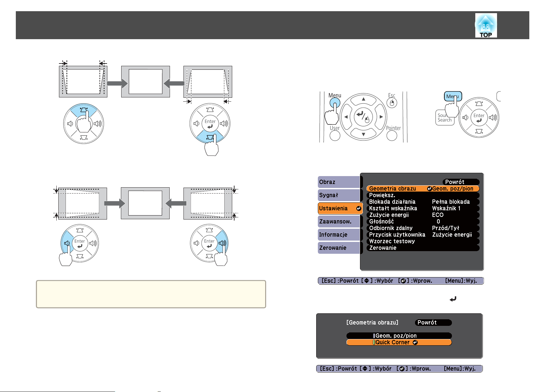The height and width of the screenshot is (392, 555).
Task: Click the highlighted upper keystone button
Action: (84, 110)
